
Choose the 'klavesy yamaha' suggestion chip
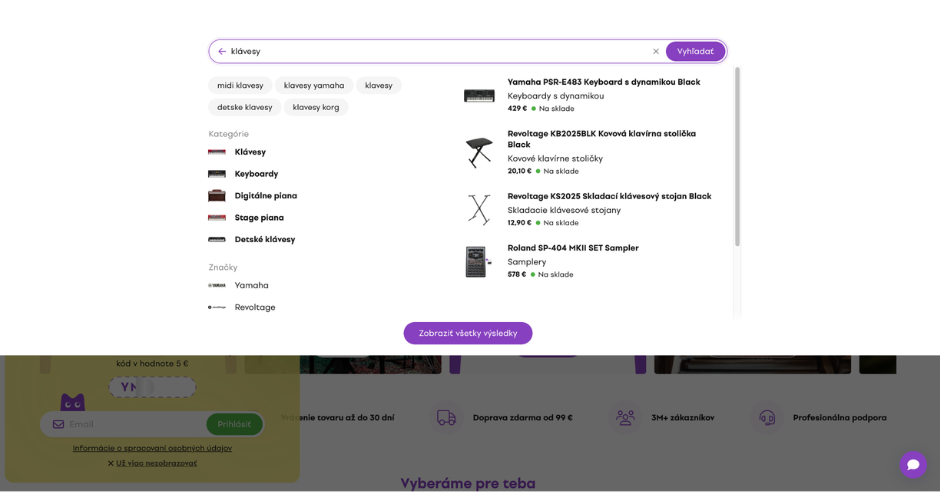click(x=314, y=85)
